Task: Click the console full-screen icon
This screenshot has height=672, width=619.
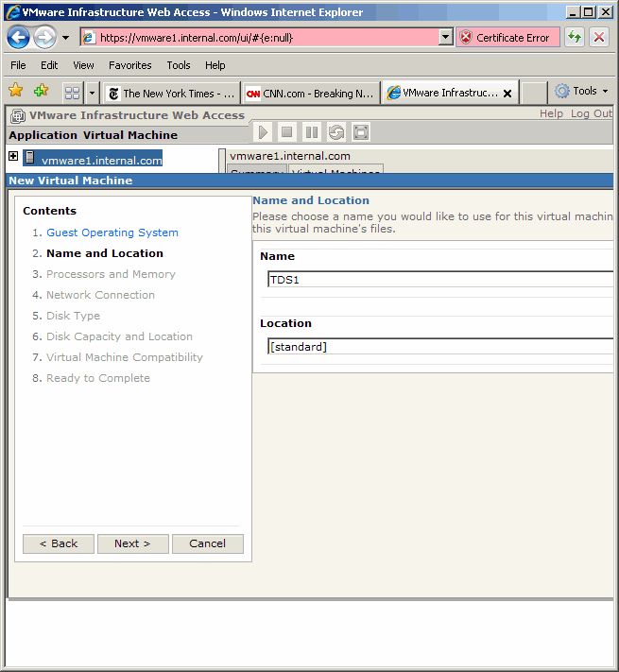Action: 361,132
